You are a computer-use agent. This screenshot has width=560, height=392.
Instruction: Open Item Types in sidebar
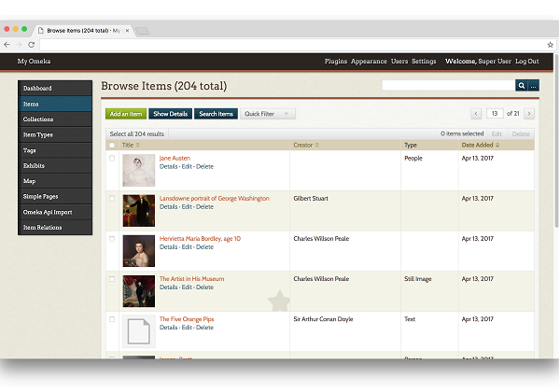(x=55, y=134)
